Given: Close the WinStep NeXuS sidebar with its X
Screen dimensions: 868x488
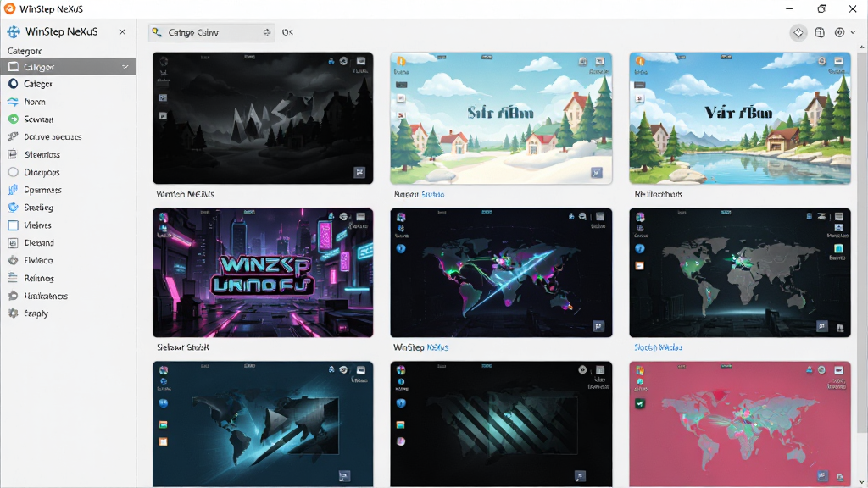Looking at the screenshot, I should tap(122, 32).
